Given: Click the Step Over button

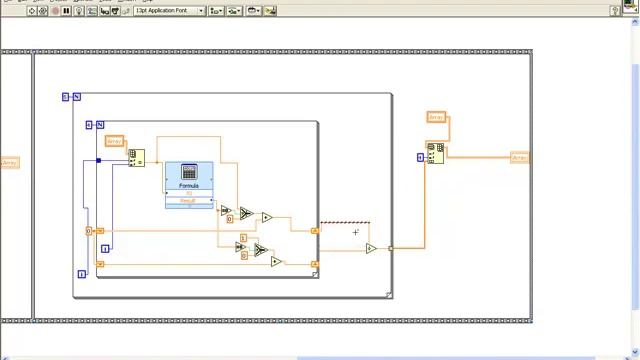Looking at the screenshot, I should [116, 11].
